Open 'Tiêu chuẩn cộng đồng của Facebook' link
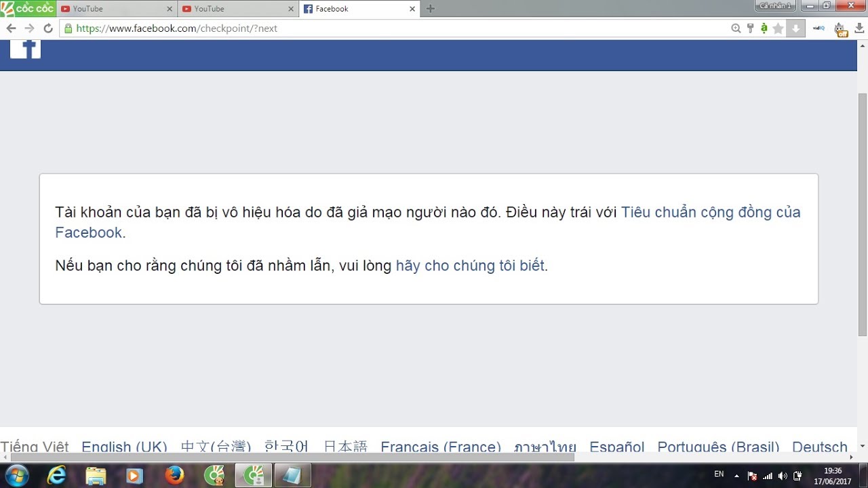Viewport: 868px width, 488px height. tap(710, 212)
